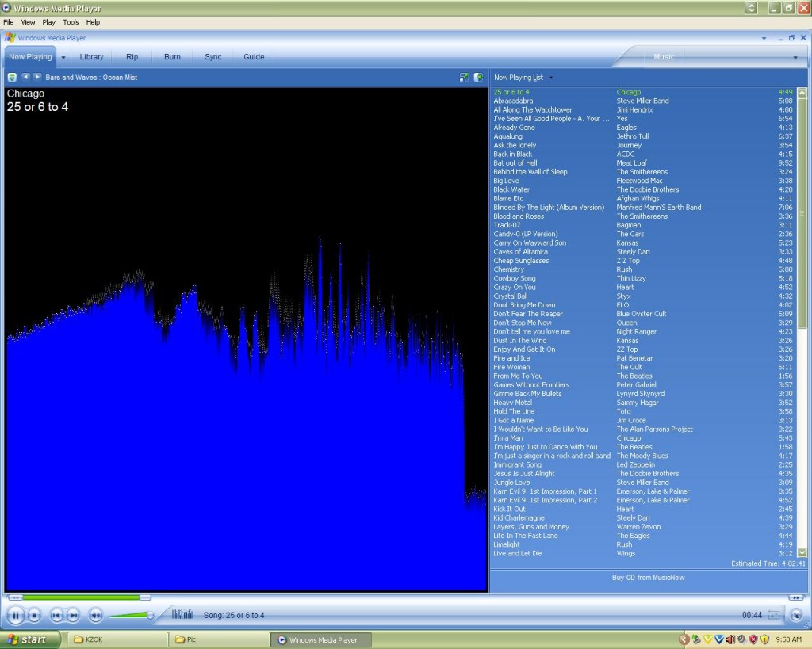Click Buy CD from MusicNow link
Image resolution: width=812 pixels, height=649 pixels.
(649, 578)
